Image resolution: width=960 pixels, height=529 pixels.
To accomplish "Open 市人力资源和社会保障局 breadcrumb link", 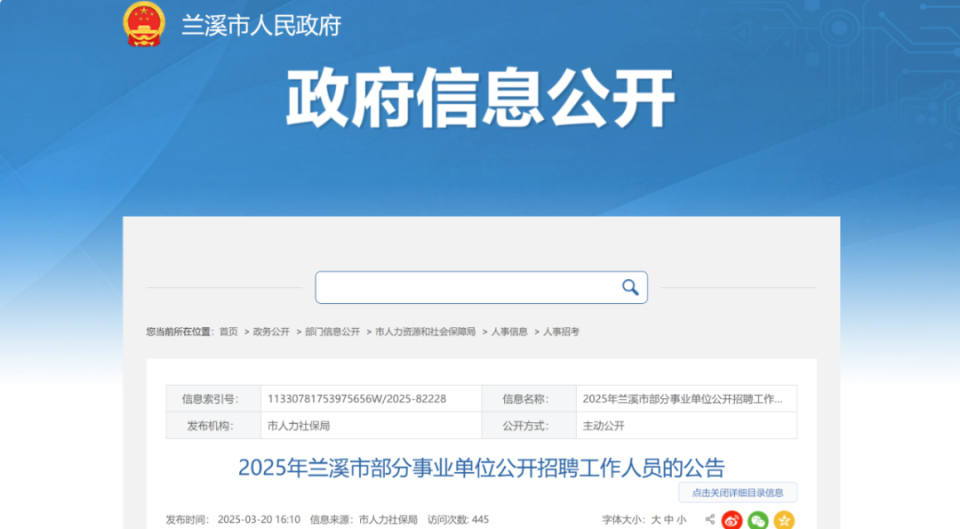I will point(426,332).
